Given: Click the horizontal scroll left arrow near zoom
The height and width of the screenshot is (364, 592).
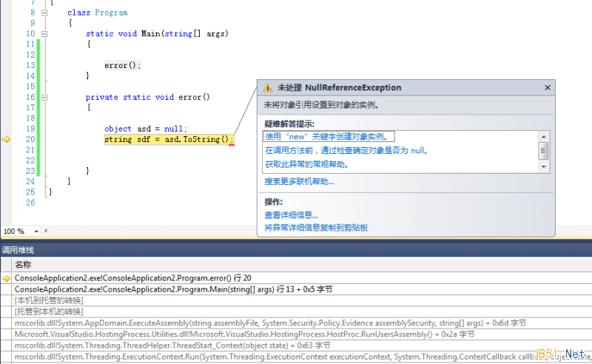Looking at the screenshot, I should coord(46,231).
